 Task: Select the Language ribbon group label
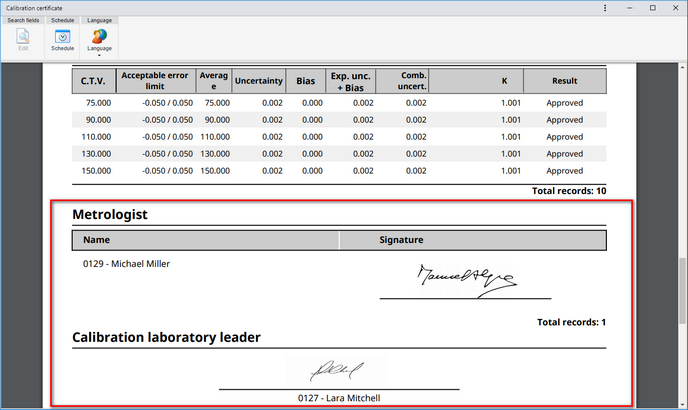point(99,20)
